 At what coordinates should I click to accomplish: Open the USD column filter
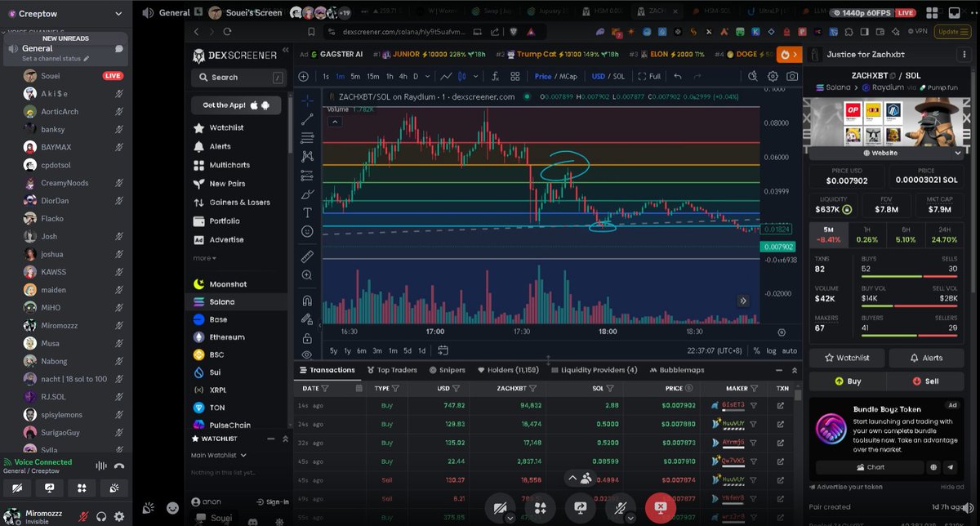(456, 389)
